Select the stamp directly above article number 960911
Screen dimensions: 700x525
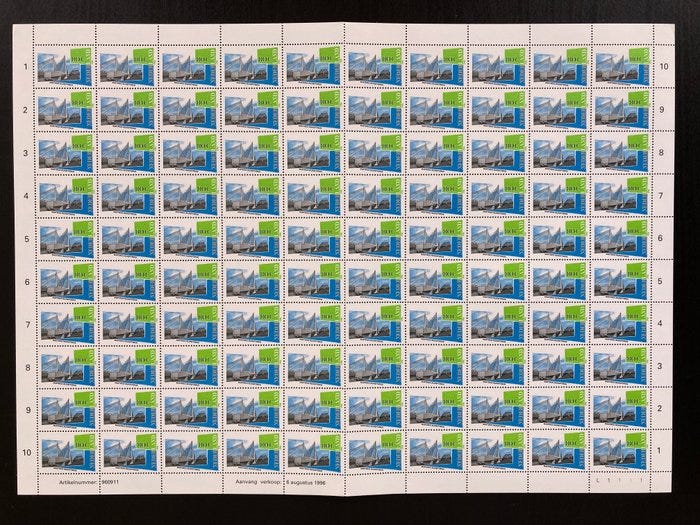pos(130,452)
